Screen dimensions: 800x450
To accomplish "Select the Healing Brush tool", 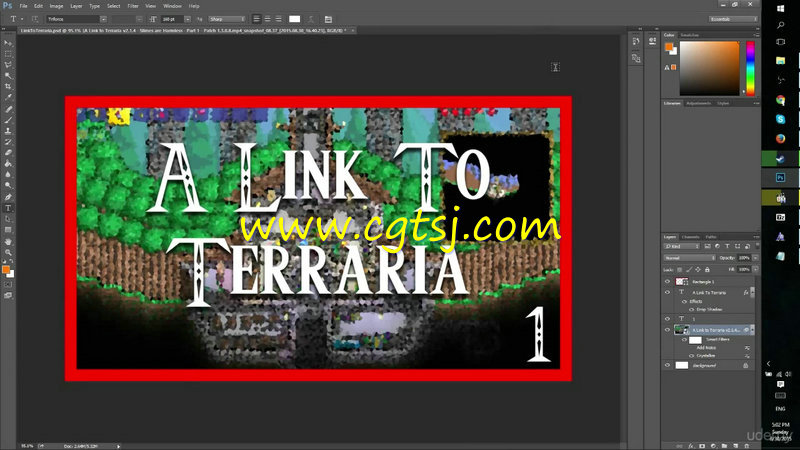I will click(x=8, y=109).
